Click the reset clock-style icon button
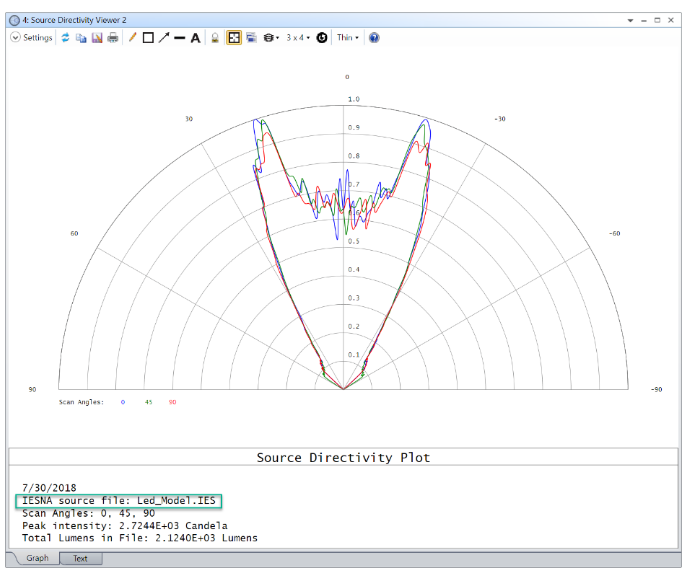The height and width of the screenshot is (575, 693). coord(322,38)
